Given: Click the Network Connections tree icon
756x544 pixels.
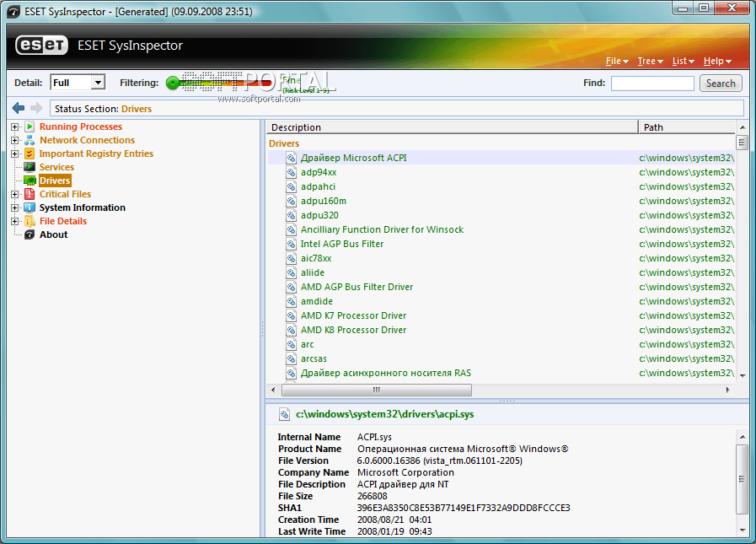Looking at the screenshot, I should 29,140.
